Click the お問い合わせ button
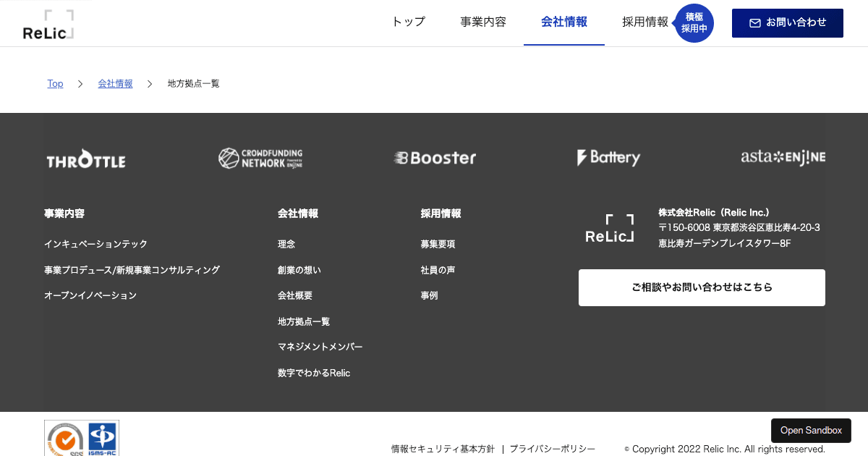Screen dimensions: 868x456 pos(787,23)
